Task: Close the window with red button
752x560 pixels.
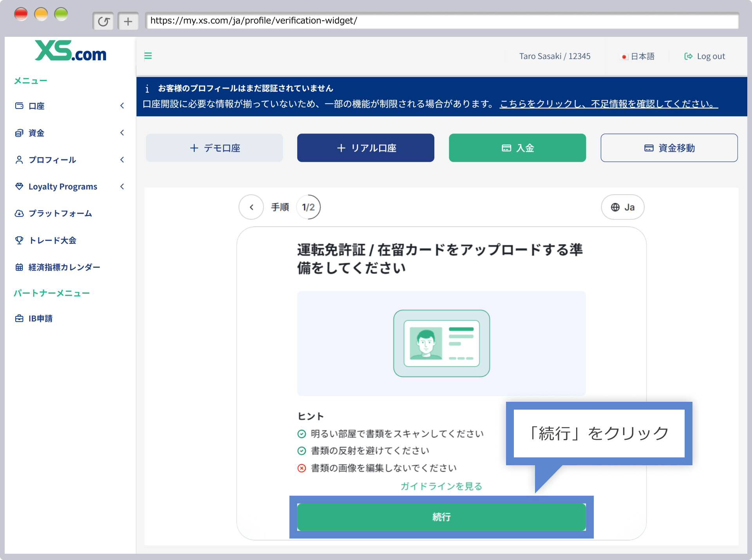Action: point(21,14)
